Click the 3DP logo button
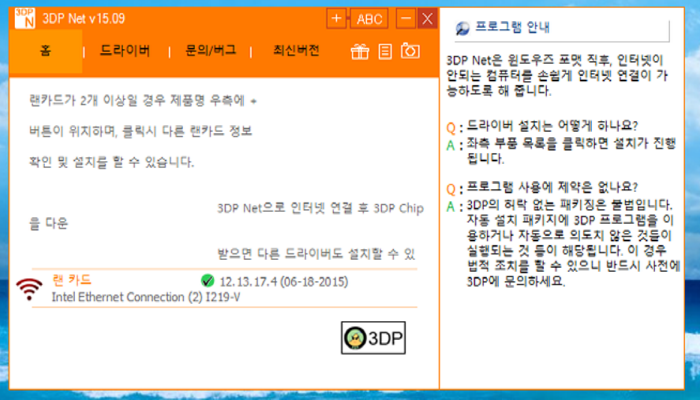This screenshot has width=700, height=400. (373, 338)
